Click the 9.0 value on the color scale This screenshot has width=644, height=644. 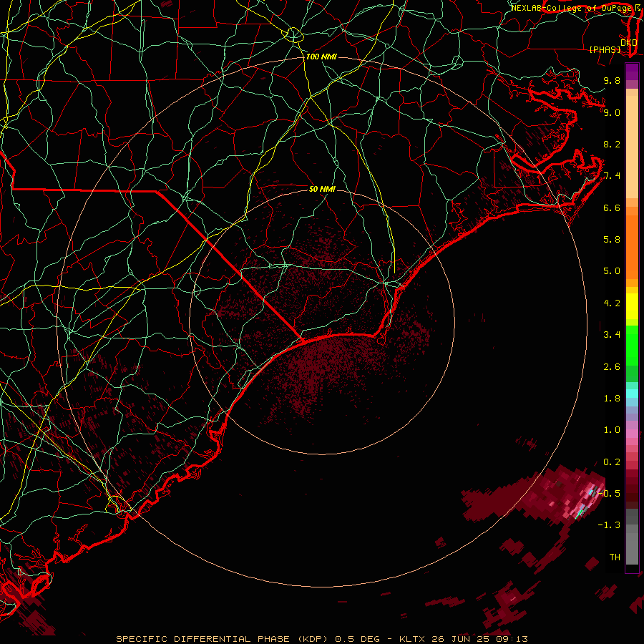(612, 112)
